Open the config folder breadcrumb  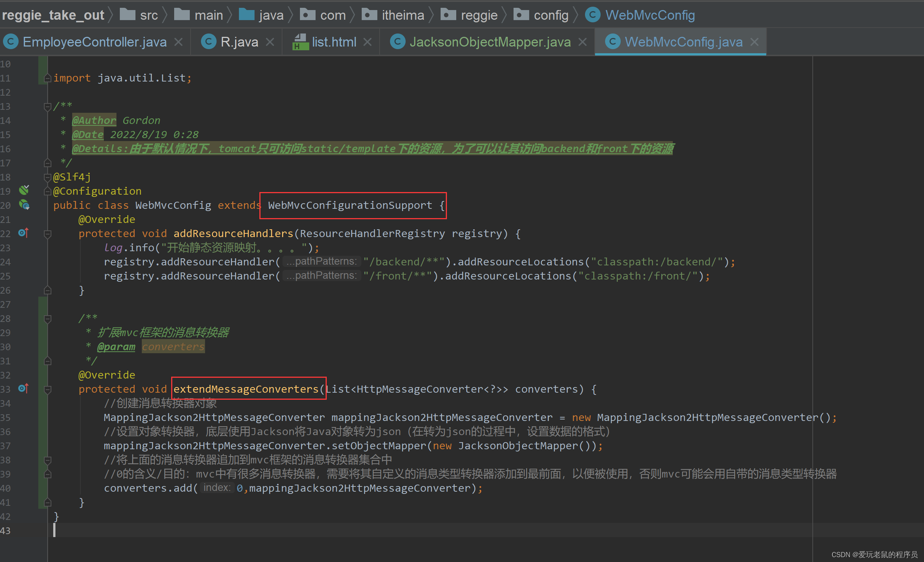coord(550,15)
